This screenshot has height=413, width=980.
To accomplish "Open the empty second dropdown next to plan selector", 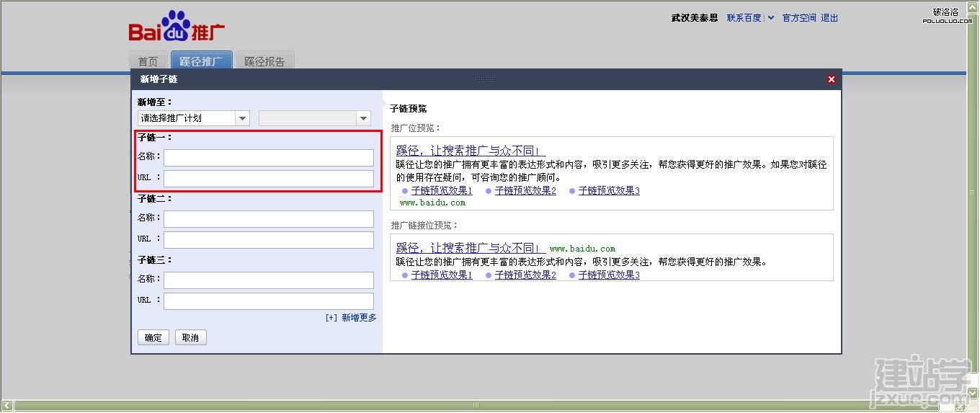I will pos(315,118).
